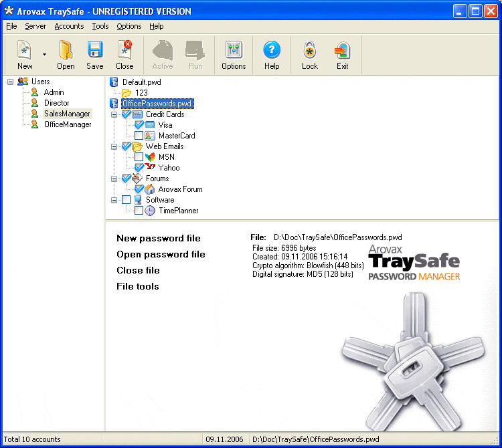Select the Admin label in Users tree
Image resolution: width=502 pixels, height=448 pixels.
(x=54, y=92)
